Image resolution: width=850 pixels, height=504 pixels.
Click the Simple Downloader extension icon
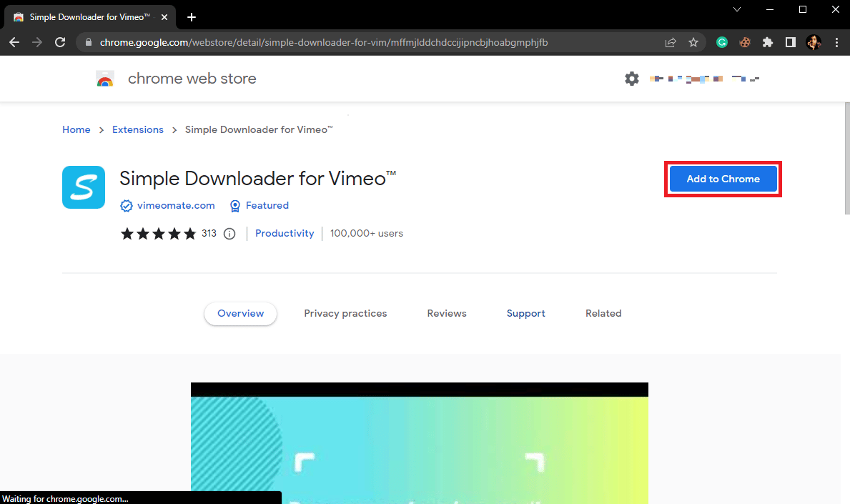click(x=84, y=187)
